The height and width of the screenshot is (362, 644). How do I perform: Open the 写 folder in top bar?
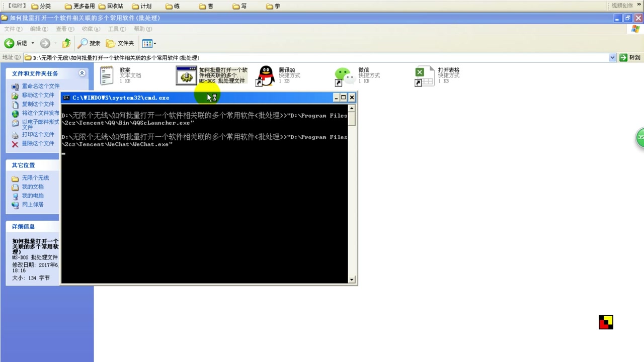[x=239, y=6]
